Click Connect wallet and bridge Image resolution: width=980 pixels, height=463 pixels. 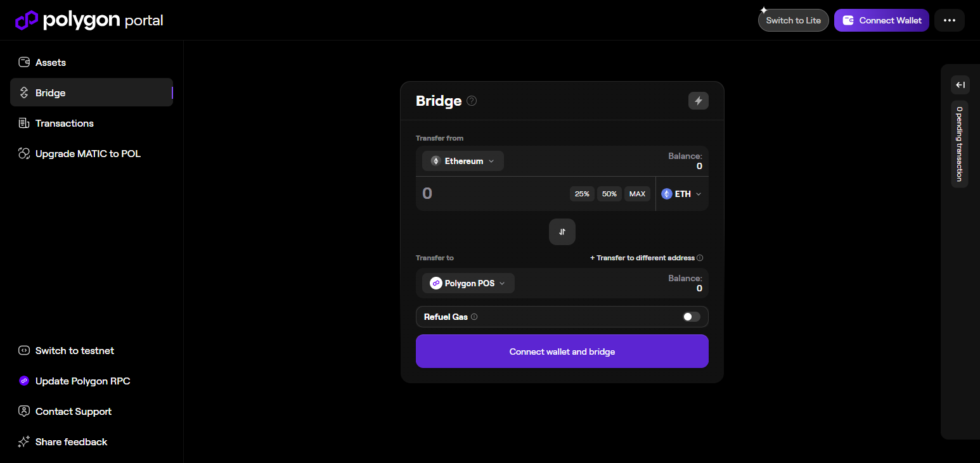tap(562, 351)
